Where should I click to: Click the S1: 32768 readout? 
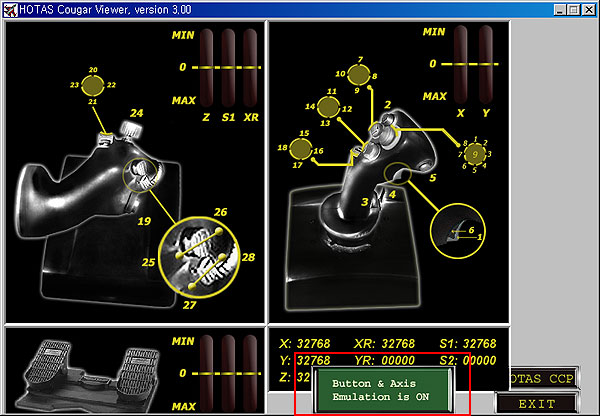coord(468,344)
